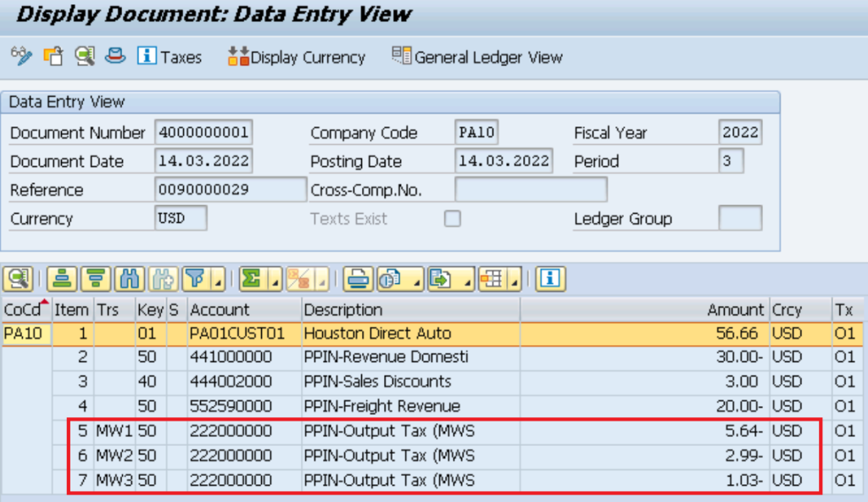Screen dimensions: 868x502
Task: Click the blue information icon in grid toolbar
Action: pos(550,278)
